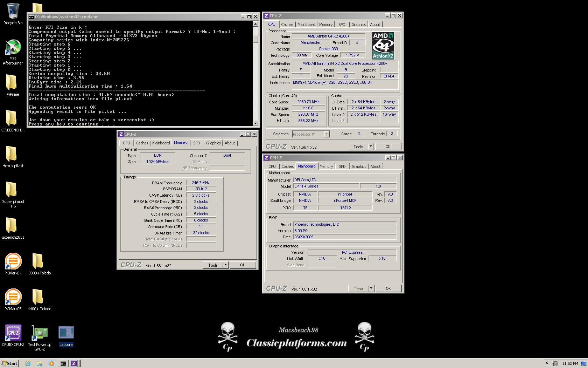
Task: Launch TechPowerUp GPU-Z shortcut
Action: pos(40,338)
